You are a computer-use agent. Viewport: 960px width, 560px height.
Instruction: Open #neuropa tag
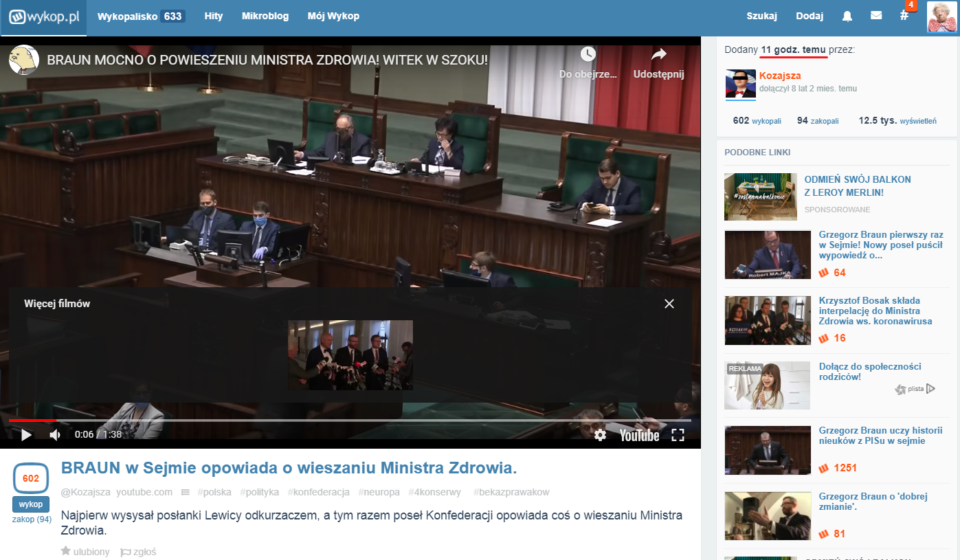(x=379, y=492)
